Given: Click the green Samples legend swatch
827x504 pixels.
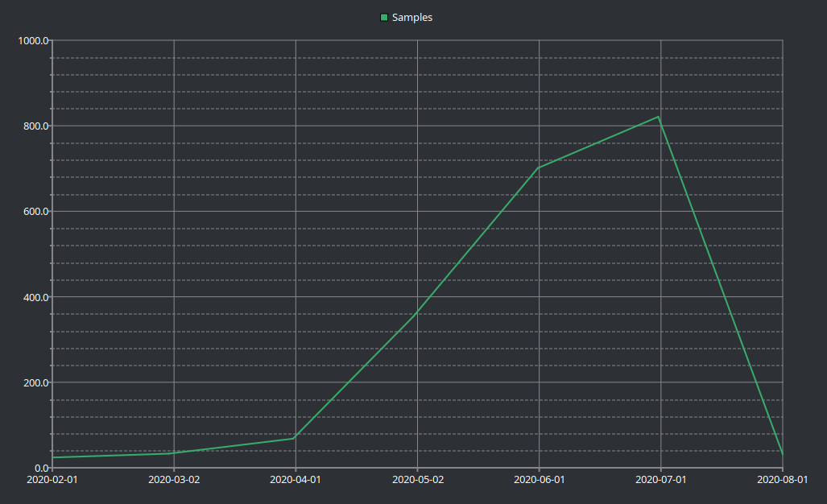Looking at the screenshot, I should click(384, 18).
